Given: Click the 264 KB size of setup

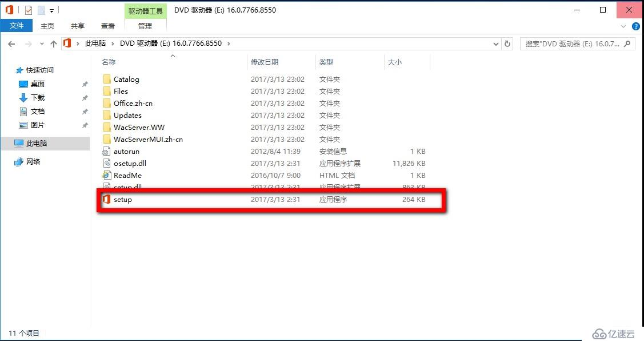Looking at the screenshot, I should [x=414, y=200].
